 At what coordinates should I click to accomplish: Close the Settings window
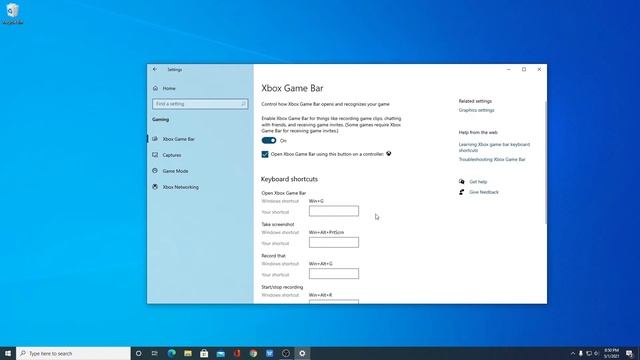coord(539,69)
